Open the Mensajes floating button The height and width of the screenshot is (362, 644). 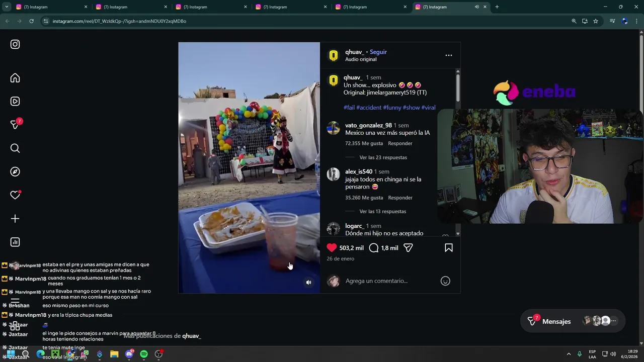tap(573, 321)
